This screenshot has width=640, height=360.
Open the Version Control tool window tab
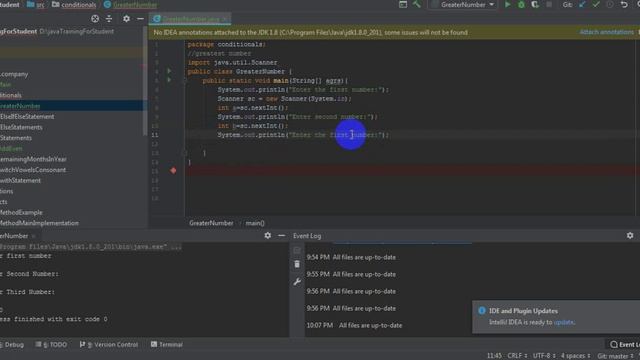[x=109, y=344]
